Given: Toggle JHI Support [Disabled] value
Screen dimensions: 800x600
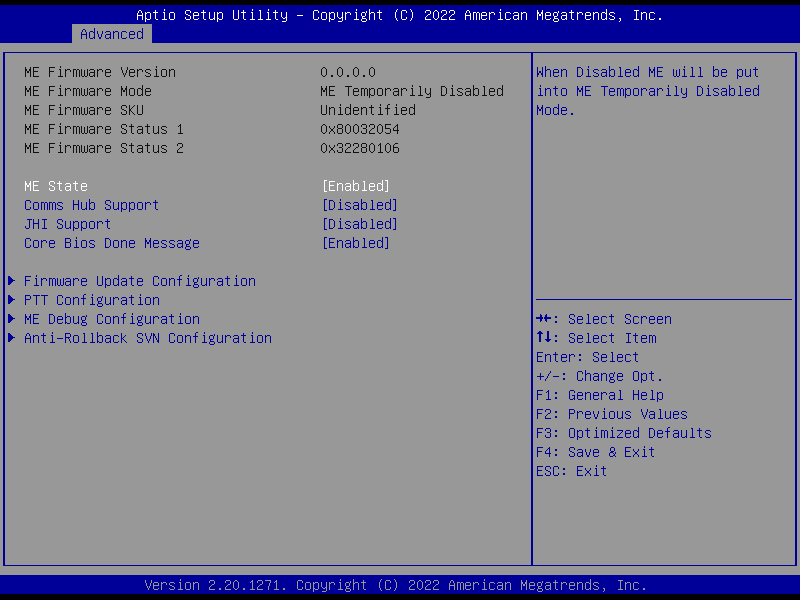Looking at the screenshot, I should click(360, 224).
